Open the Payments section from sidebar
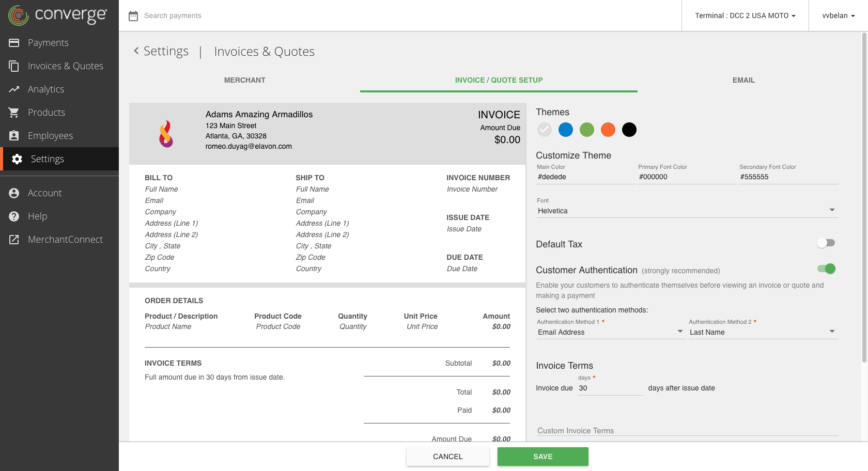868x471 pixels. tap(48, 42)
